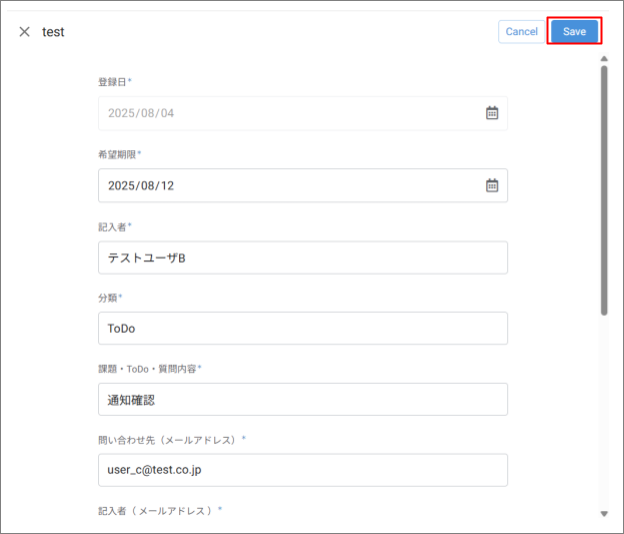This screenshot has width=624, height=534.
Task: Click the 分類 label
Action: click(110, 298)
